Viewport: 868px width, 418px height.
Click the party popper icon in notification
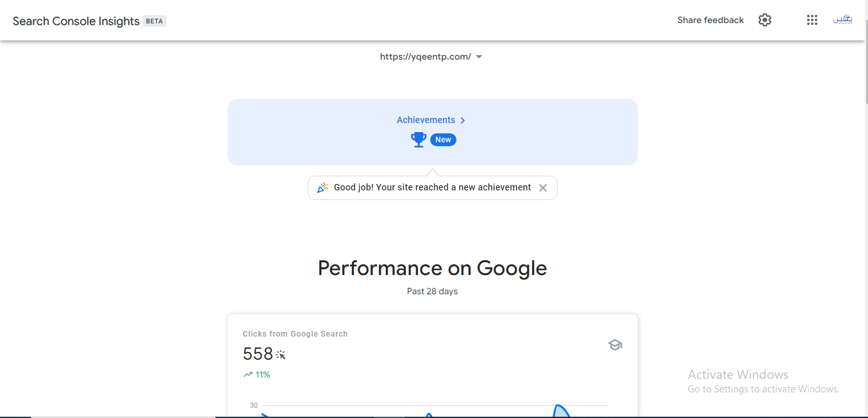click(323, 187)
